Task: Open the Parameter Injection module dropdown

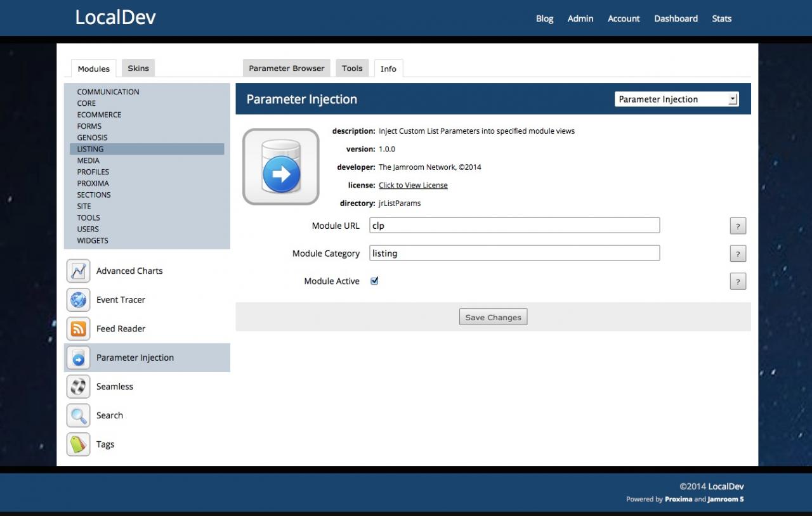Action: coord(676,100)
